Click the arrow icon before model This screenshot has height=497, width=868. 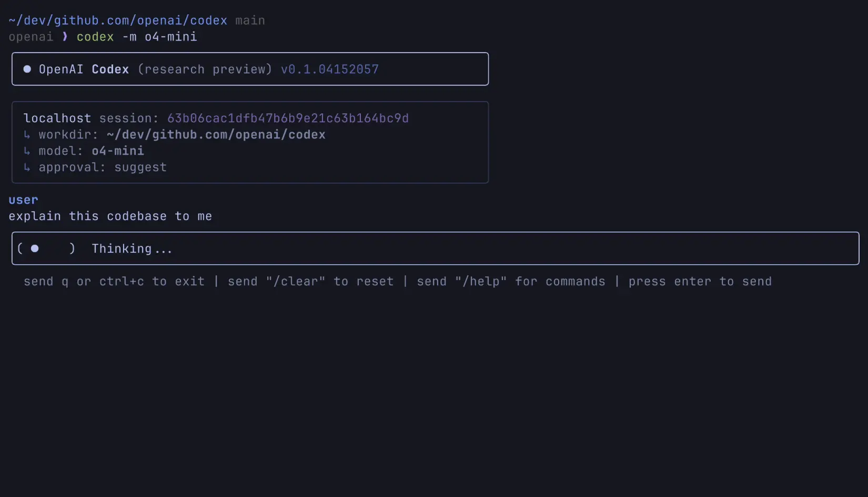[x=27, y=151]
